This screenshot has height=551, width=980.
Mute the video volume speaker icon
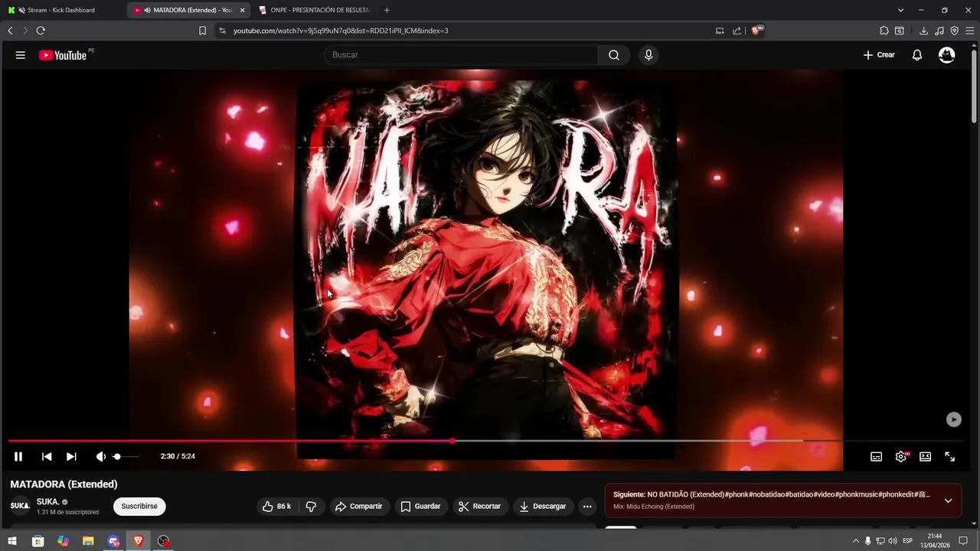point(100,456)
